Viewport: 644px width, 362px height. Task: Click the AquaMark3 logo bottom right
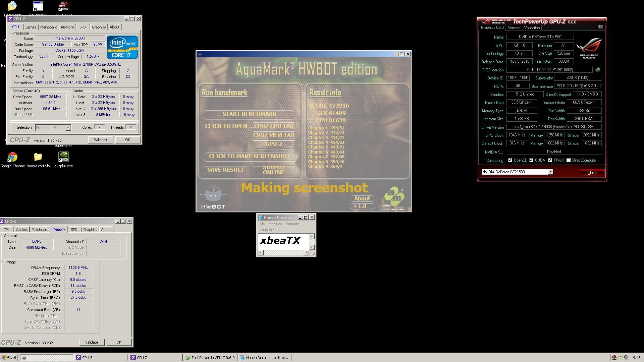coord(394,199)
